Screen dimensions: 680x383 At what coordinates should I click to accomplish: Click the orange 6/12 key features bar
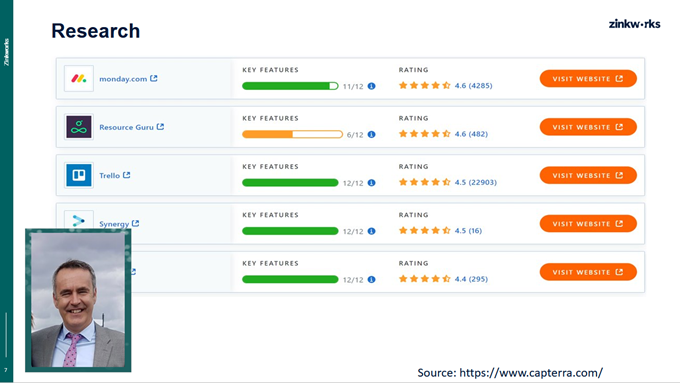click(292, 134)
